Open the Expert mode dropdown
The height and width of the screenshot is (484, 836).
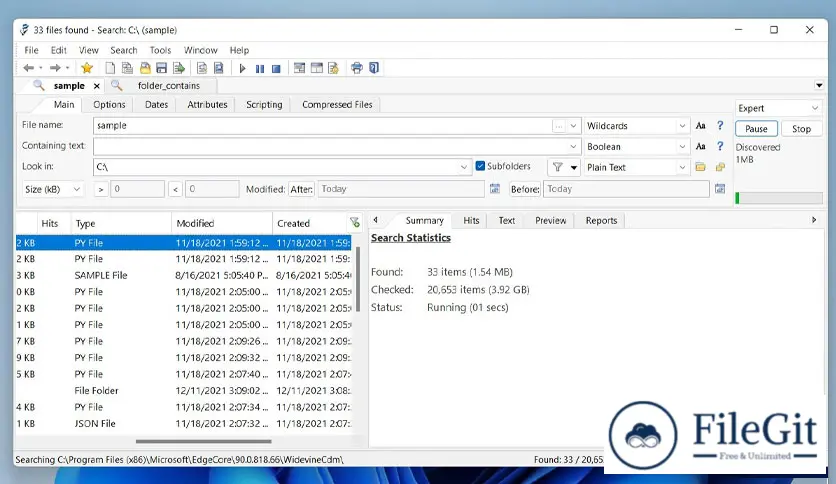point(815,108)
